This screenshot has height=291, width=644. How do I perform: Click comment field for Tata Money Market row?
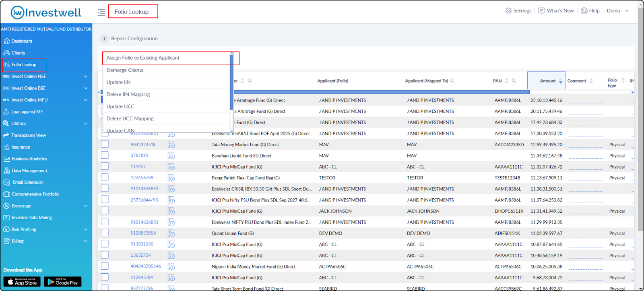point(586,145)
